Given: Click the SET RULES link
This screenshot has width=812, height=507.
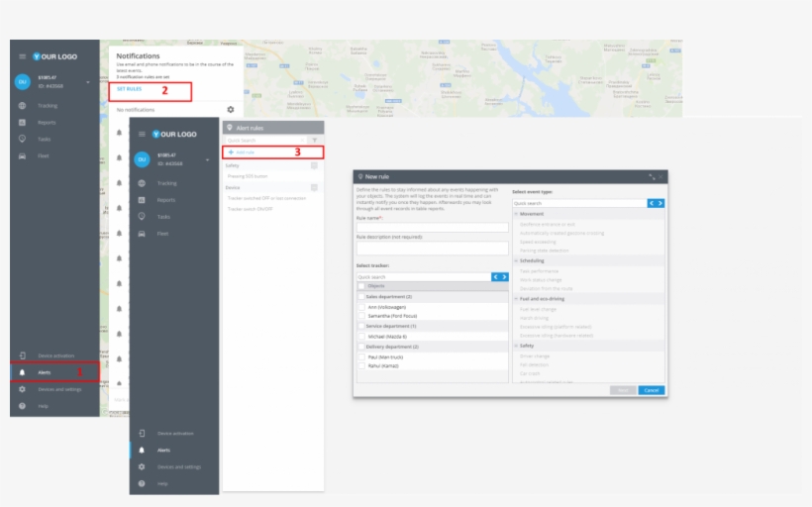Looking at the screenshot, I should tap(130, 90).
